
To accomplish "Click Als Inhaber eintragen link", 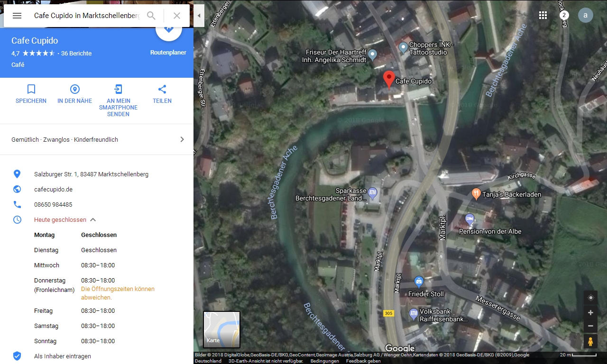I will pos(63,356).
